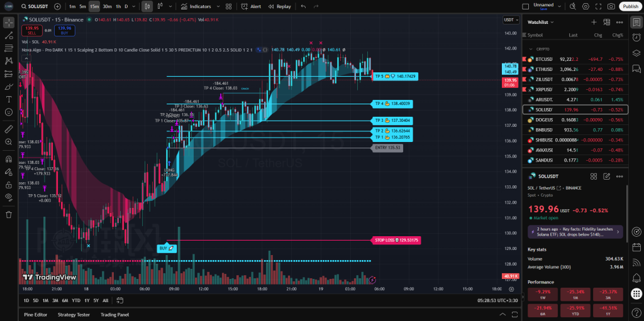Hide all drawings with eye icon
Viewport: 644px width, 321px height.
[x=9, y=197]
